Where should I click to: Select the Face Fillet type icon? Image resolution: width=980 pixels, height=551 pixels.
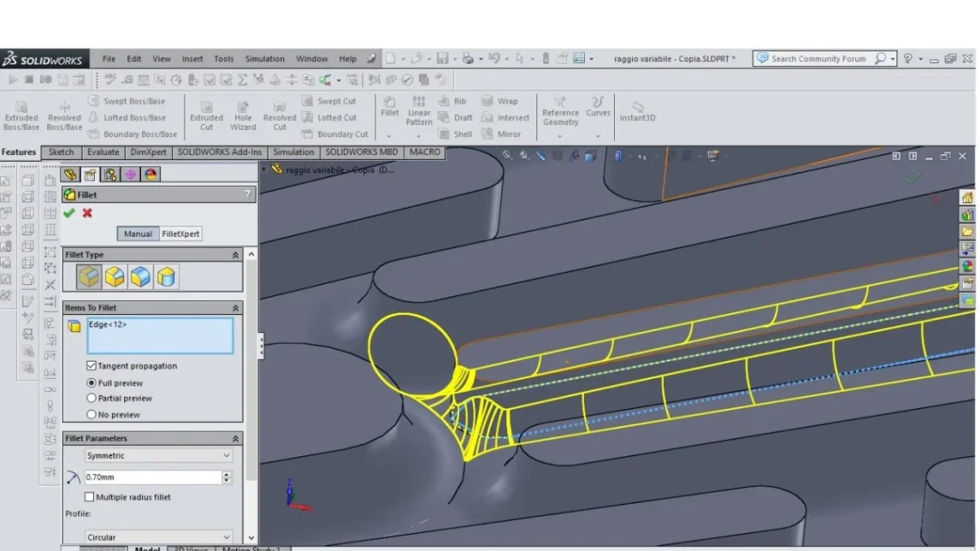(x=140, y=277)
